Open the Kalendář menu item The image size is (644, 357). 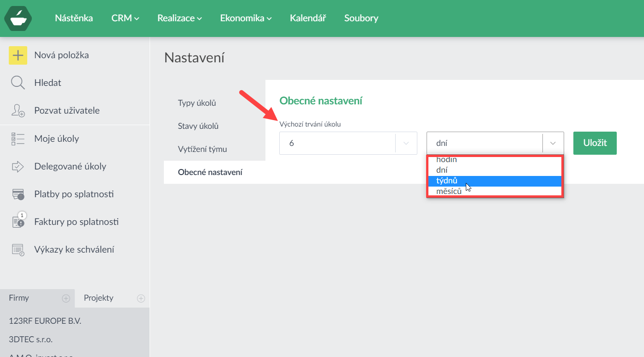(308, 18)
